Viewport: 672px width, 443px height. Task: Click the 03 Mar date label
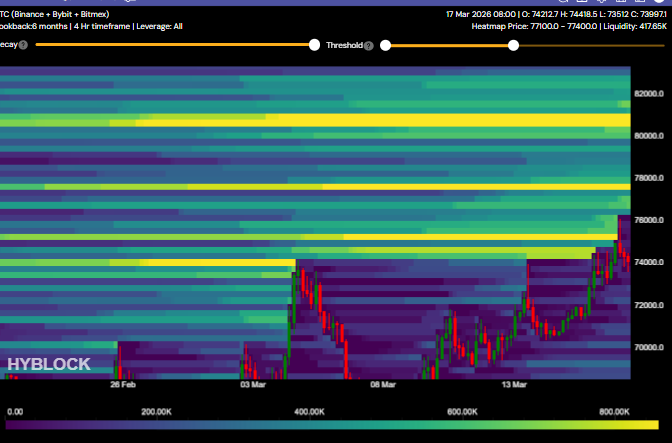[253, 385]
